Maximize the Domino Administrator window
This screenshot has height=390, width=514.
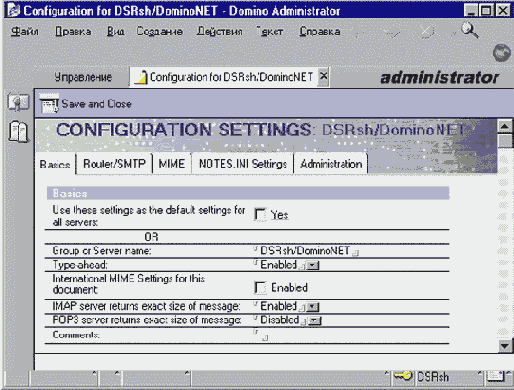point(486,11)
